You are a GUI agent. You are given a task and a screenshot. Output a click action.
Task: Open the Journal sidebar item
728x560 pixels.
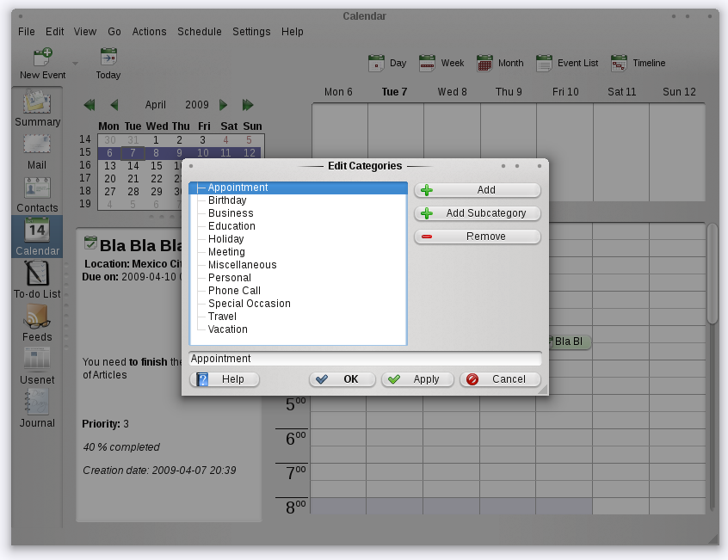(37, 409)
